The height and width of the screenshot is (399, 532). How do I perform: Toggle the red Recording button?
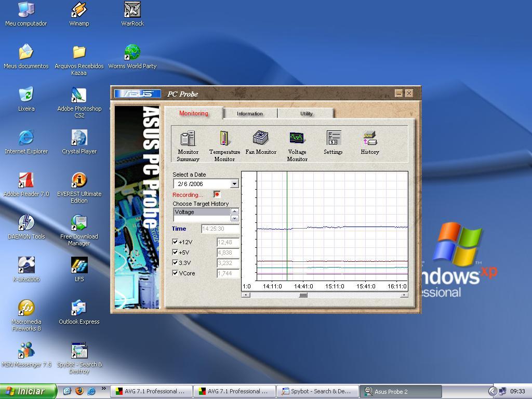coord(217,194)
